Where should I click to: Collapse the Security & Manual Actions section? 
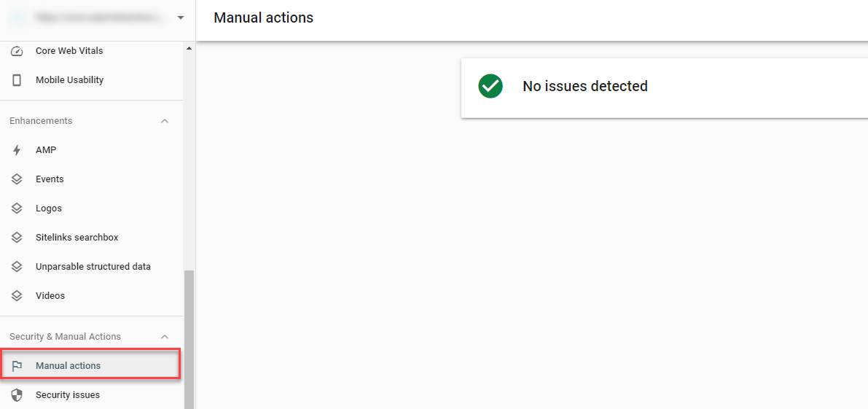click(165, 337)
